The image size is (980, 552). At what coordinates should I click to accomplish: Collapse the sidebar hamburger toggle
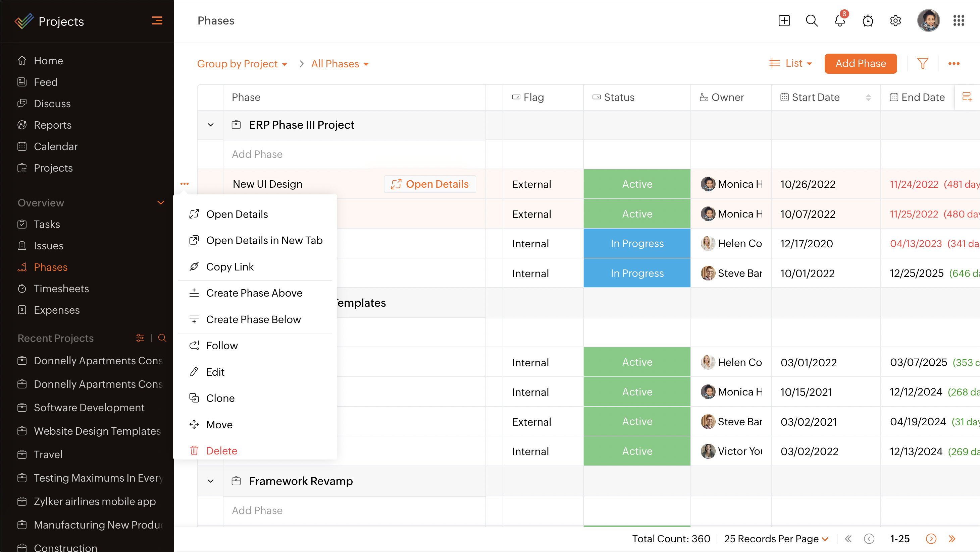[157, 21]
